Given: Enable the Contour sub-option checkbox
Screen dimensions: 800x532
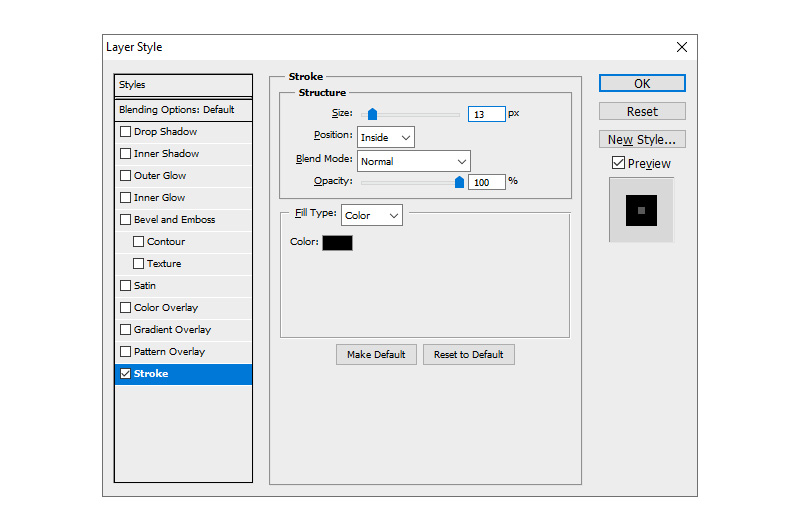Looking at the screenshot, I should [x=138, y=242].
